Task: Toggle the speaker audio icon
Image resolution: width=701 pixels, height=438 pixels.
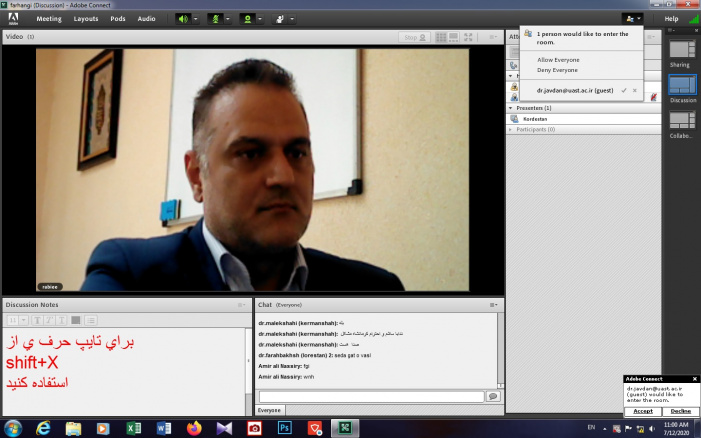Action: 183,18
